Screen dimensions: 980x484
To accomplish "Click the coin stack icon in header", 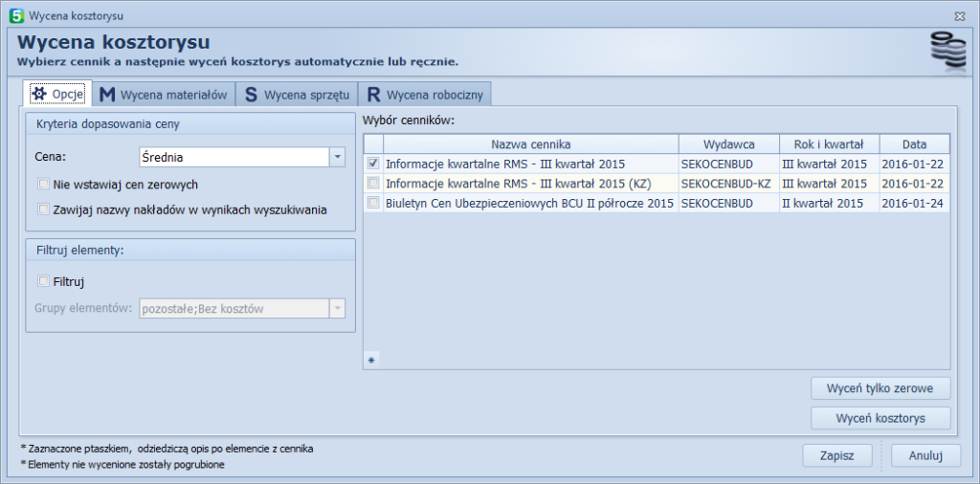I will coord(947,52).
